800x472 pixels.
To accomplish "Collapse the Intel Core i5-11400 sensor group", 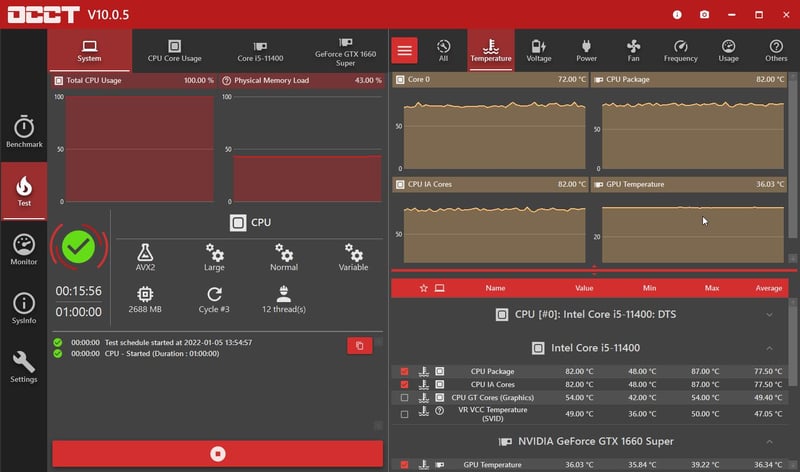I will coord(769,348).
